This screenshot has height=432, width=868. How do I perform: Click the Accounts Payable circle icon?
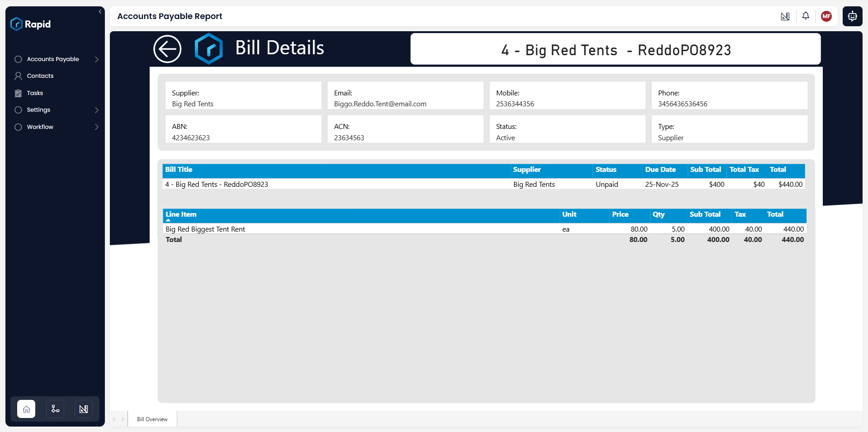coord(18,59)
